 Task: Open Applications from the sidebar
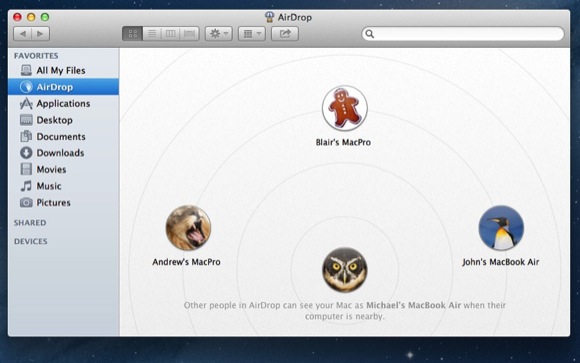63,104
